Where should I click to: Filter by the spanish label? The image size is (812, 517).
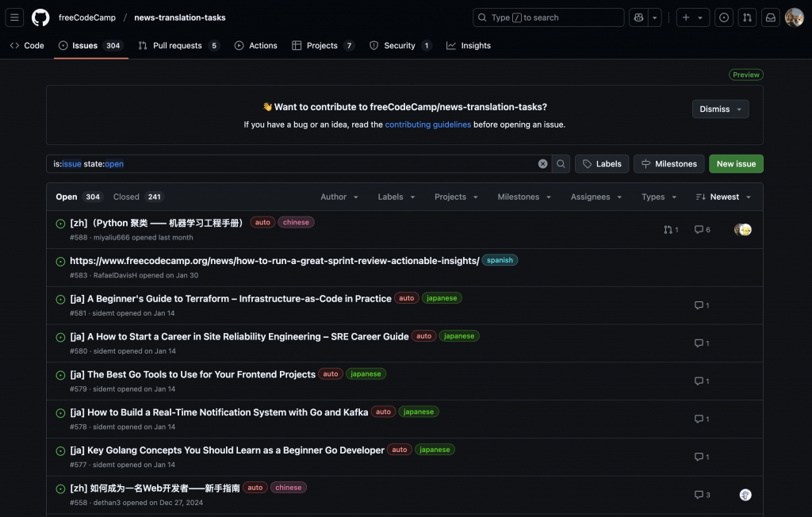click(x=500, y=260)
